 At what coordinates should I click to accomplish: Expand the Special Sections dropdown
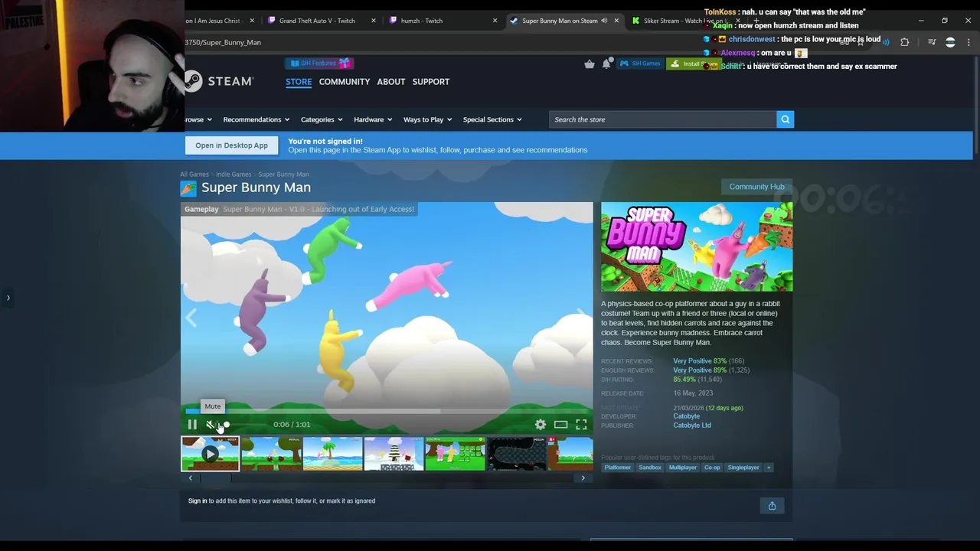(x=492, y=119)
